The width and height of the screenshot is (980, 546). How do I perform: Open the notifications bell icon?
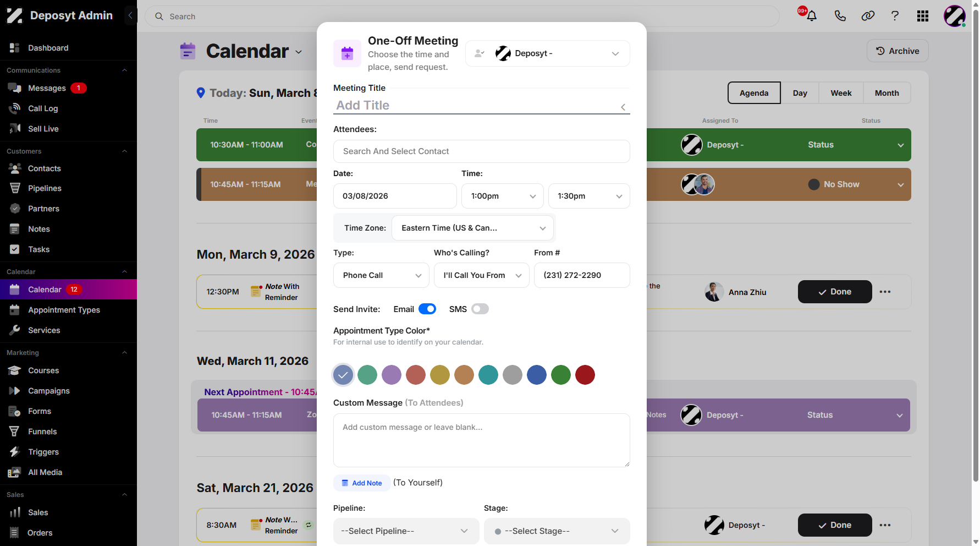pyautogui.click(x=811, y=16)
